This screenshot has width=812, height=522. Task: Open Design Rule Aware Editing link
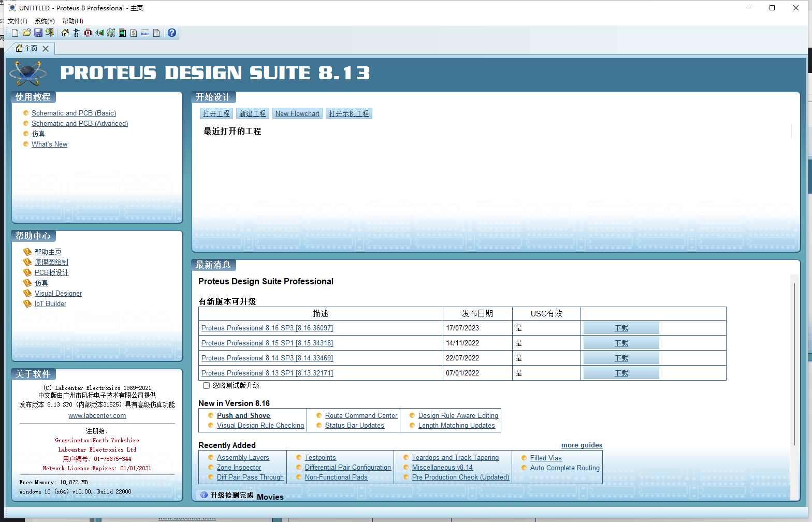[x=458, y=415]
